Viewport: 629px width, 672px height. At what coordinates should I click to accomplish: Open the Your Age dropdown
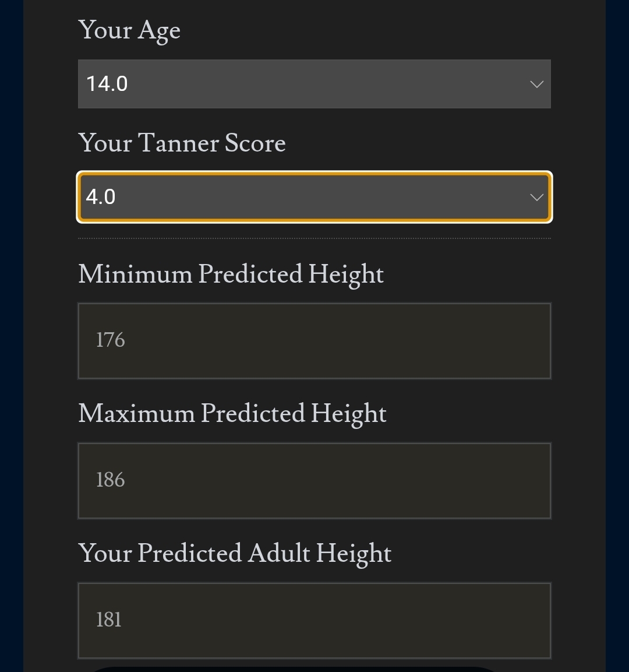[314, 84]
